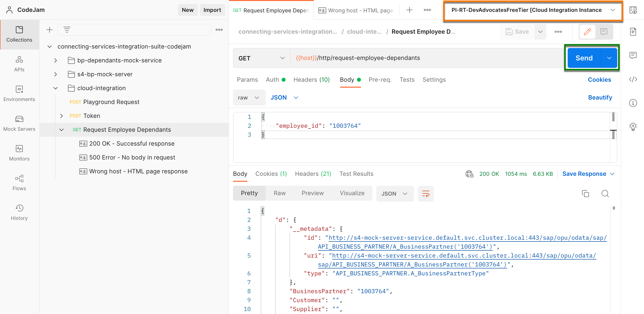Collapse Request Employee Dependants examples

coord(61,130)
